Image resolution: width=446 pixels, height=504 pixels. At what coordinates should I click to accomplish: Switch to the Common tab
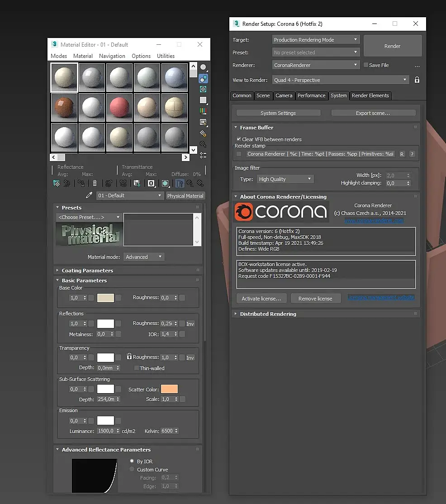tap(242, 95)
